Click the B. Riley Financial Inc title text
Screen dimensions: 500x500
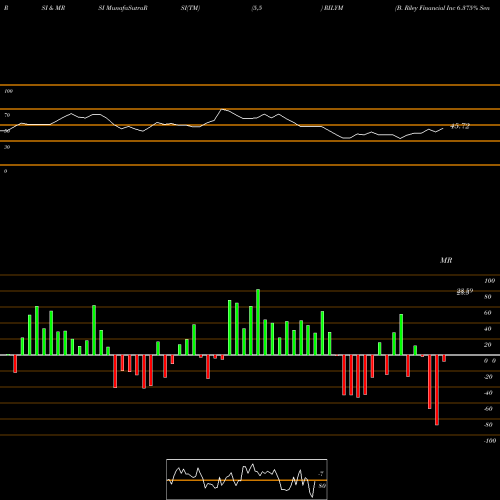pyautogui.click(x=442, y=8)
